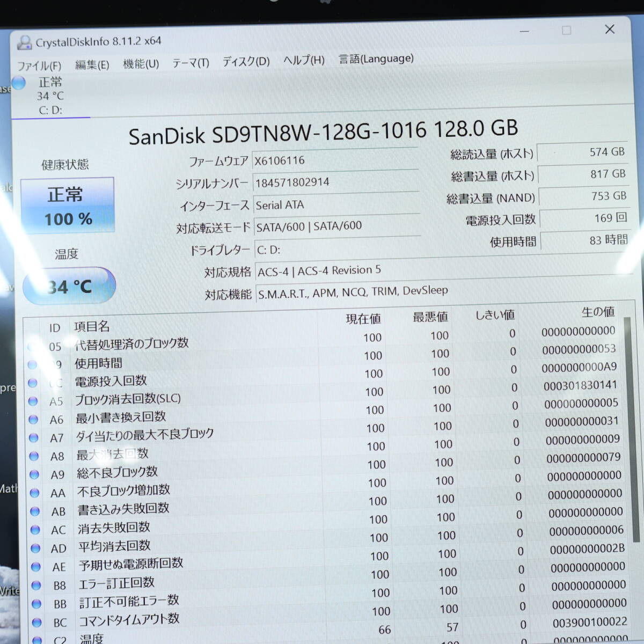This screenshot has width=644, height=644.
Task: Click raw value 003900100022
Action: [x=590, y=622]
